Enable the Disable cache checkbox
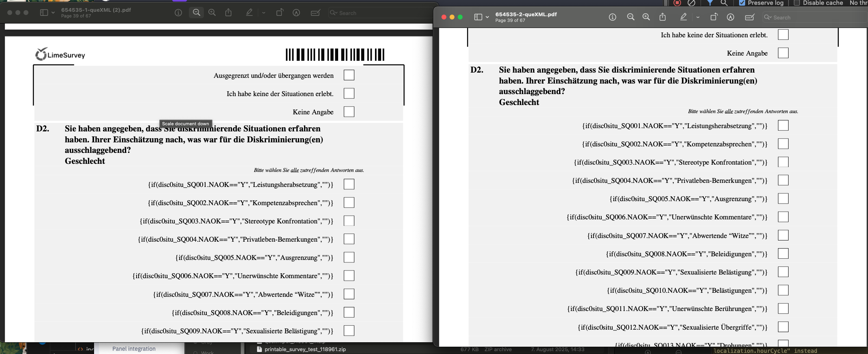The width and height of the screenshot is (868, 354). tap(797, 3)
